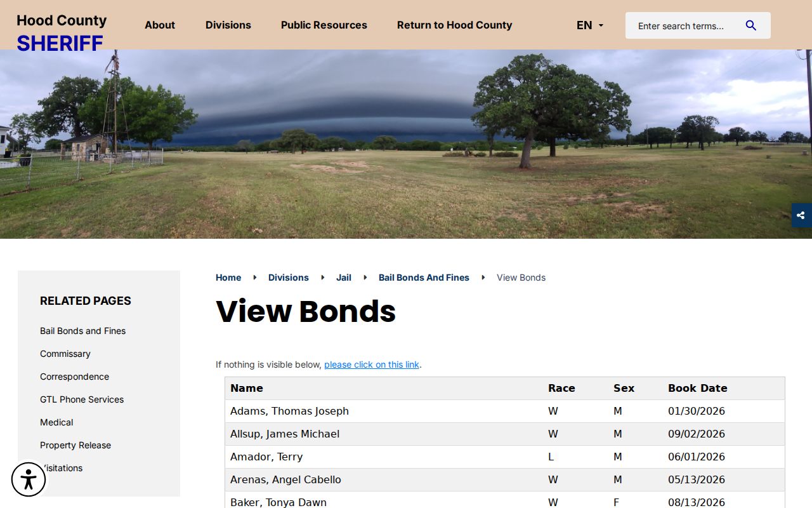The height and width of the screenshot is (508, 812).
Task: Click the View Bonds page heading
Action: 306,311
